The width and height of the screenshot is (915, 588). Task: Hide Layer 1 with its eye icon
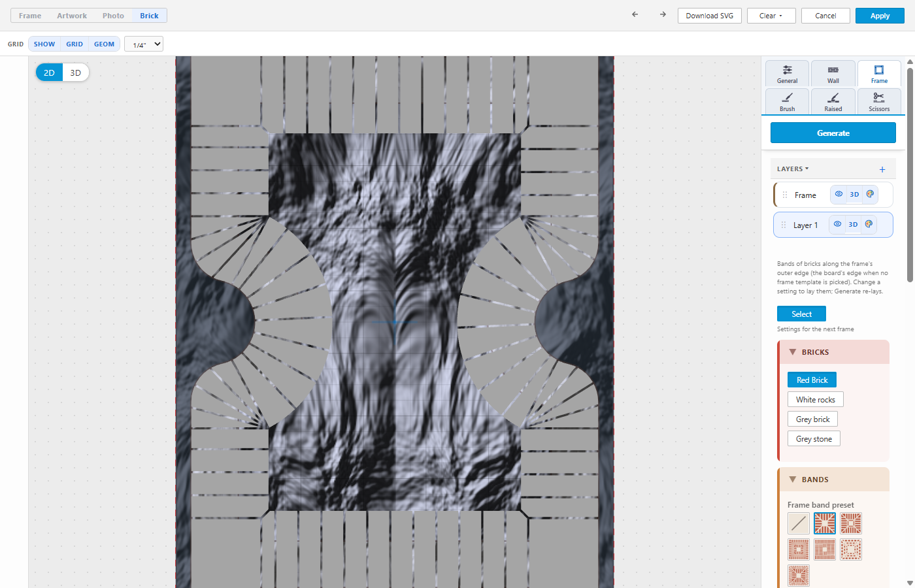coord(837,224)
